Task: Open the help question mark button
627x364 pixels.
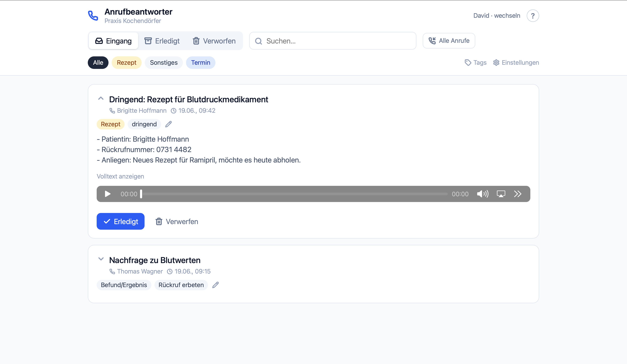Action: coord(533,16)
